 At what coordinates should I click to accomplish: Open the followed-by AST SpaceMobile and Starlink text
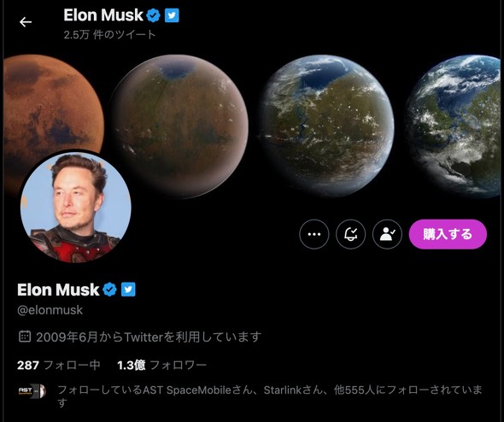pyautogui.click(x=270, y=396)
